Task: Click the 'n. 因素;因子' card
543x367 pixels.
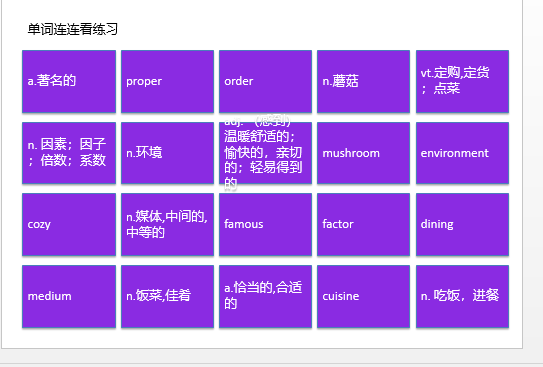Action: pos(69,153)
